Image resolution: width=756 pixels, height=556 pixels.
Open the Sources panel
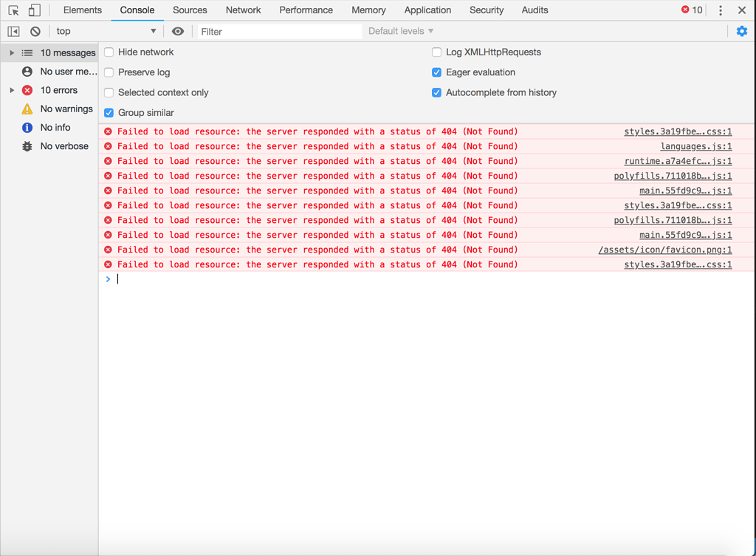point(190,10)
